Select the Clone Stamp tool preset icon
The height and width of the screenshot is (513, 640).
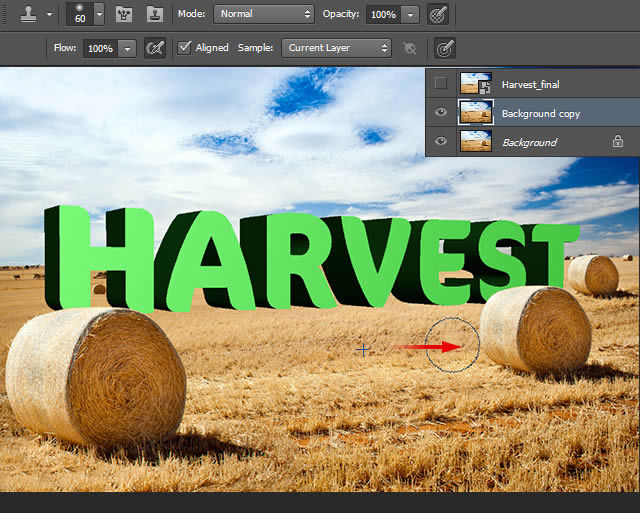(29, 15)
